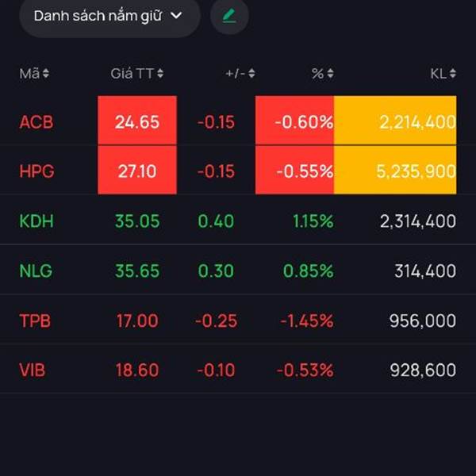Image resolution: width=476 pixels, height=476 pixels.
Task: Sort by the KL volume column
Action: pyautogui.click(x=443, y=74)
